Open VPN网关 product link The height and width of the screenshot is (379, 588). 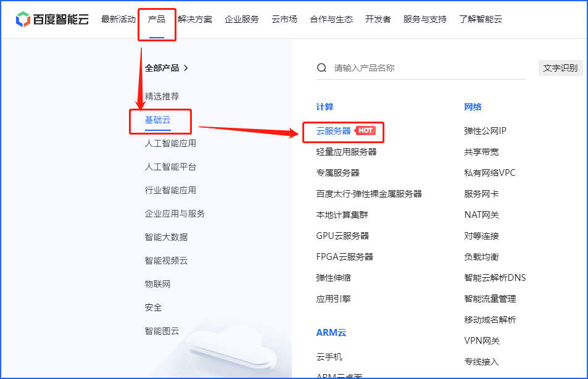click(x=482, y=341)
